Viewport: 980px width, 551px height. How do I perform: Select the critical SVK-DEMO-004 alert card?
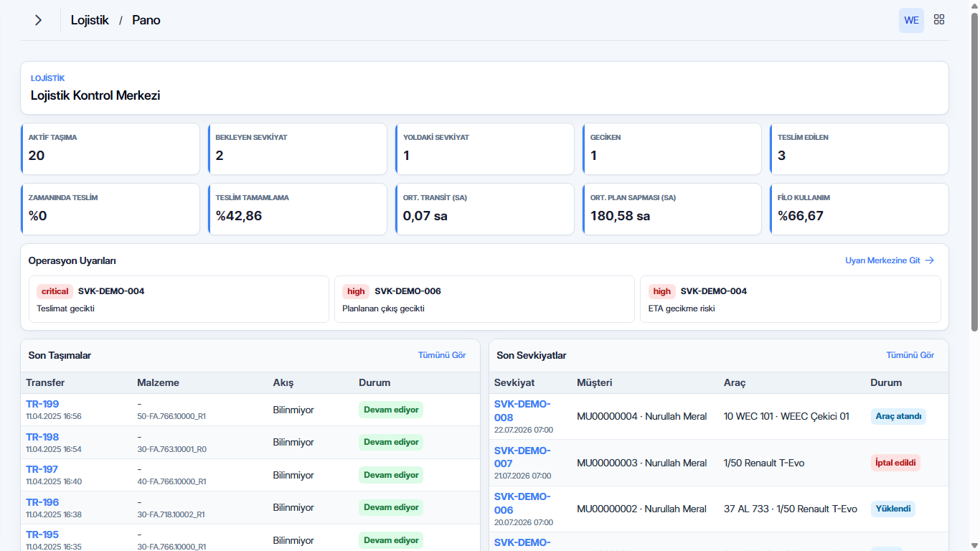[178, 299]
